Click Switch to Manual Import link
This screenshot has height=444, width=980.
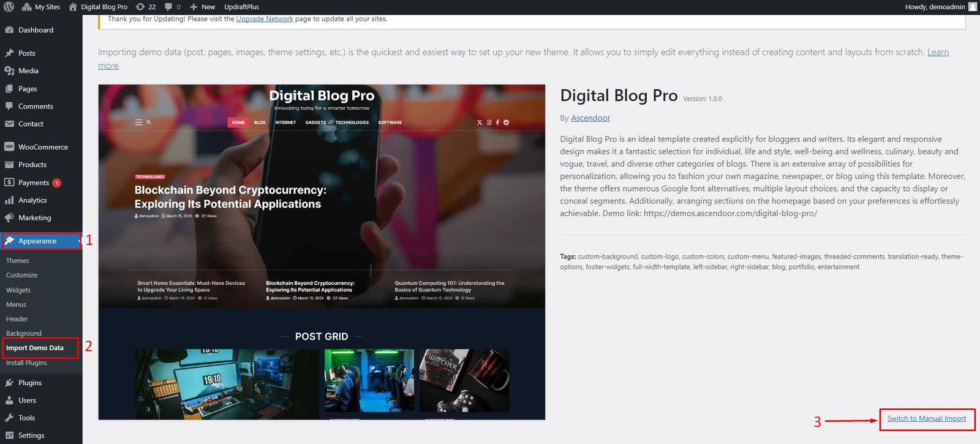[x=927, y=418]
